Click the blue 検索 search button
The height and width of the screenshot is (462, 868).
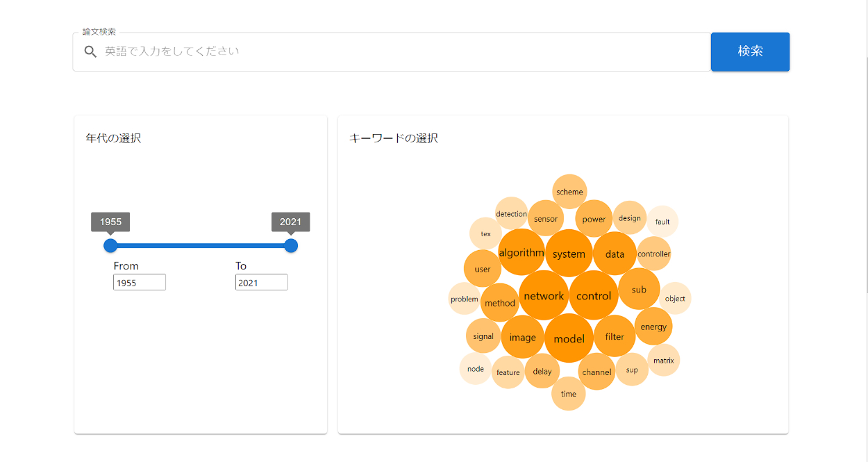[x=750, y=51]
